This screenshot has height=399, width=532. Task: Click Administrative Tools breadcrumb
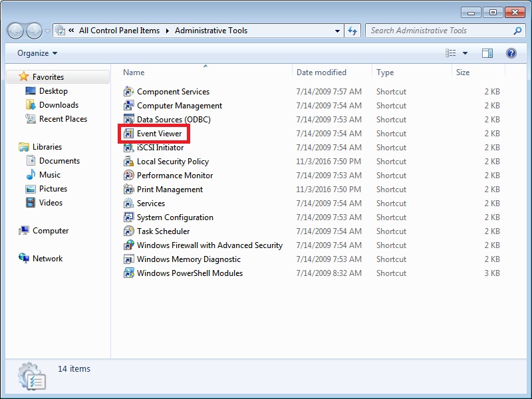click(x=211, y=31)
